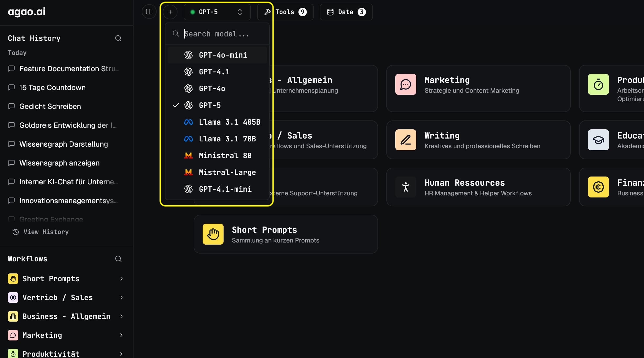Select Ministral 8B model
The height and width of the screenshot is (358, 644).
(x=217, y=156)
